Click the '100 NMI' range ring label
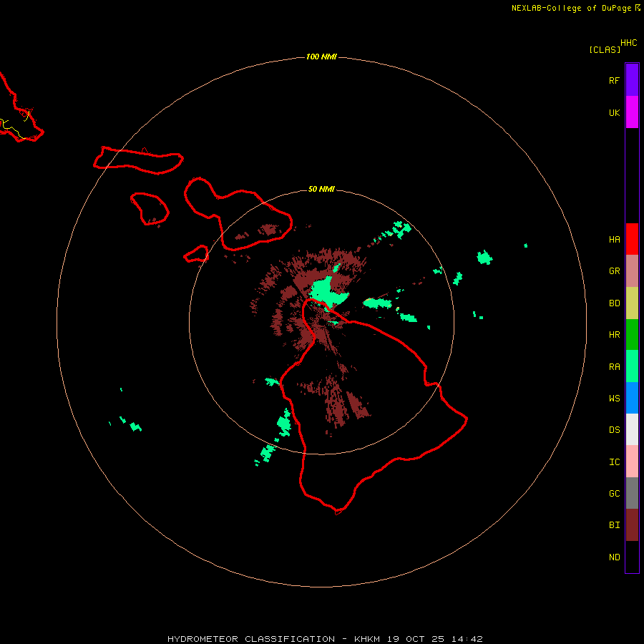644x644 pixels. 321,57
